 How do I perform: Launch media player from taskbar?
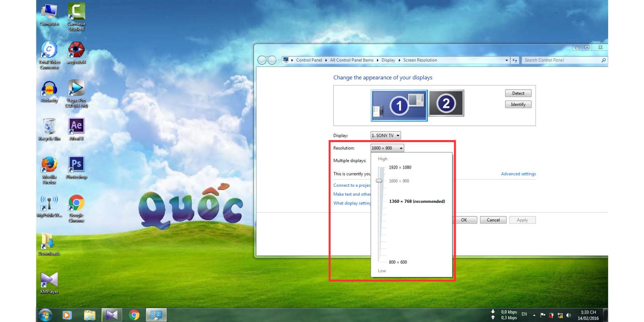[x=67, y=315]
